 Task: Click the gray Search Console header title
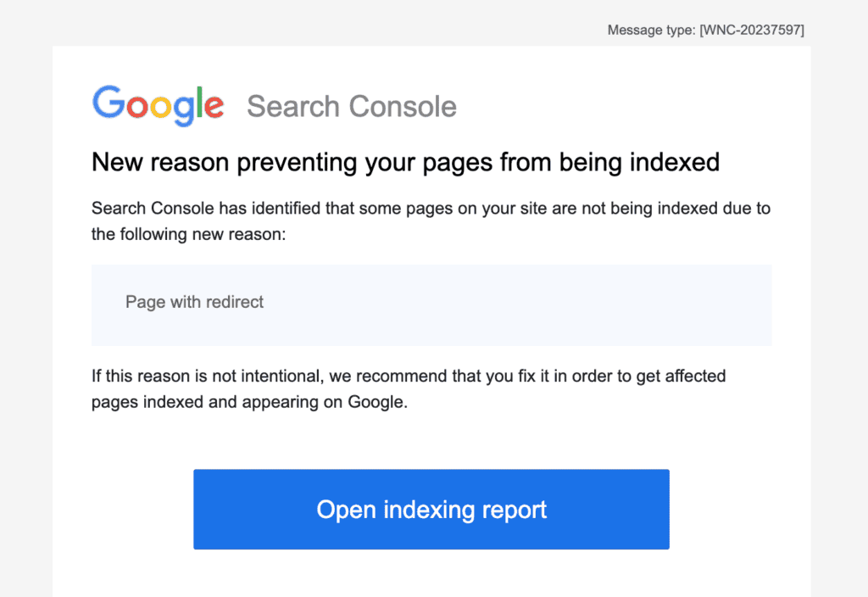(x=352, y=107)
